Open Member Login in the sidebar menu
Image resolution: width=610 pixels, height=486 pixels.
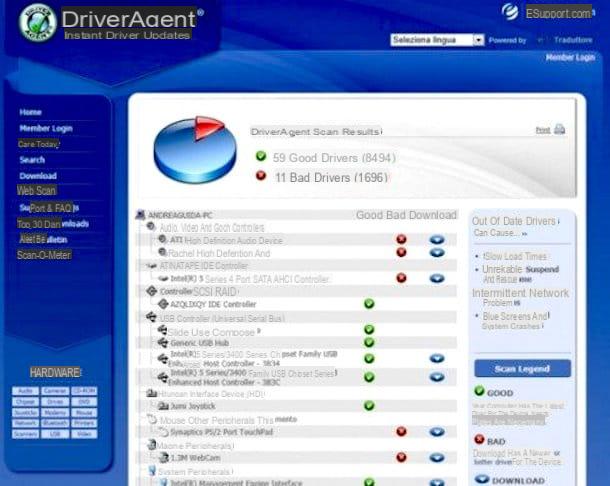point(46,128)
